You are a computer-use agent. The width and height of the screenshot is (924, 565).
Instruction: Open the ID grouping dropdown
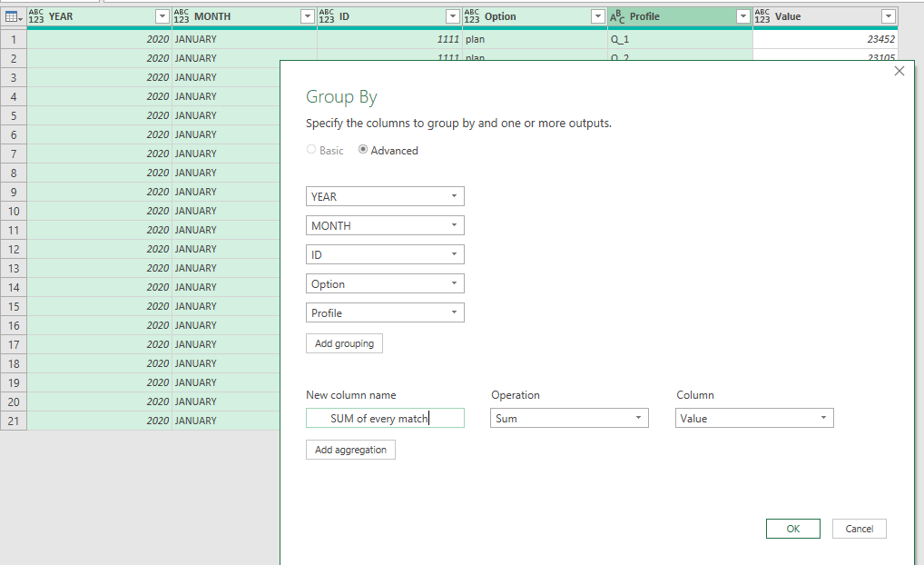click(x=385, y=254)
